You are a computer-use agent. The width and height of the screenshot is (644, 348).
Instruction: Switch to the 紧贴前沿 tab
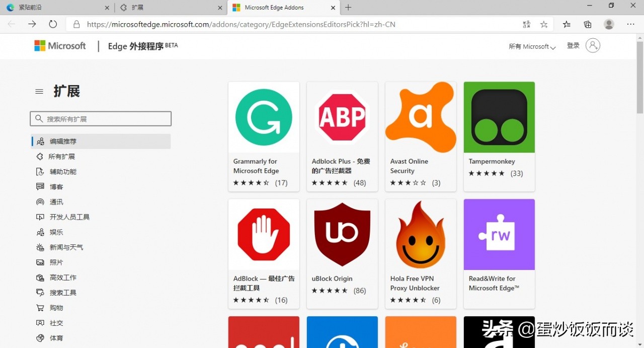pyautogui.click(x=57, y=8)
